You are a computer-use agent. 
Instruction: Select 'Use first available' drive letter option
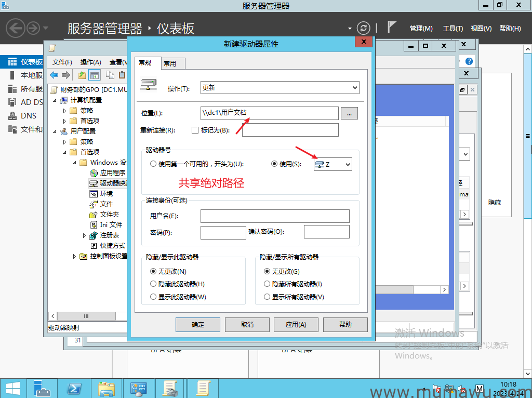(x=153, y=164)
